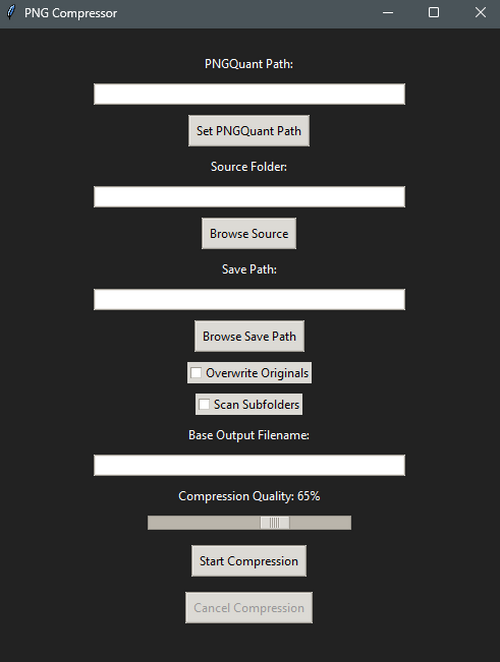Start Compression with the button
The image size is (500, 662).
click(249, 561)
